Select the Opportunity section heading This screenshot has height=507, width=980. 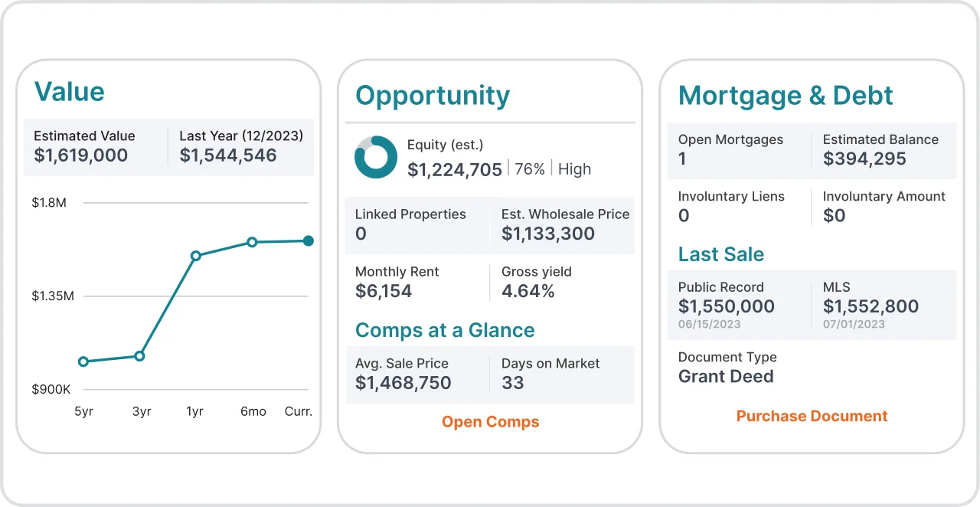(432, 95)
